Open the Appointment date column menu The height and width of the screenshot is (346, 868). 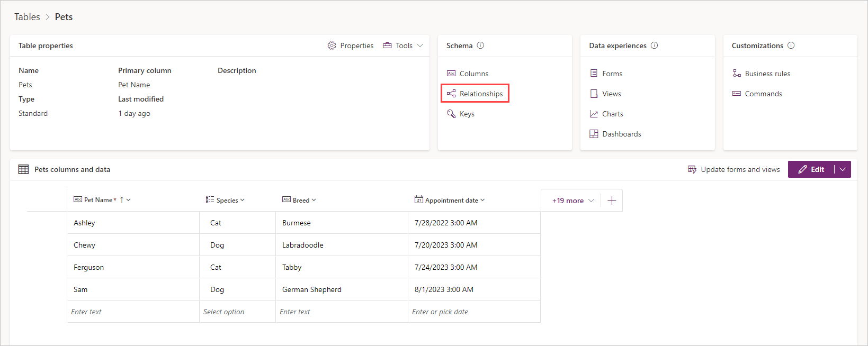pos(450,200)
